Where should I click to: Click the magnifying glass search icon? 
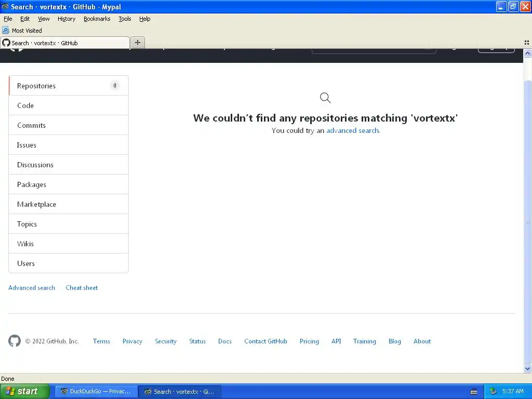click(x=325, y=98)
